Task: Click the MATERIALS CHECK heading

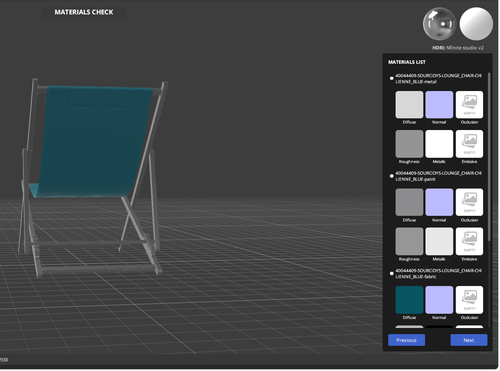Action: click(x=84, y=12)
